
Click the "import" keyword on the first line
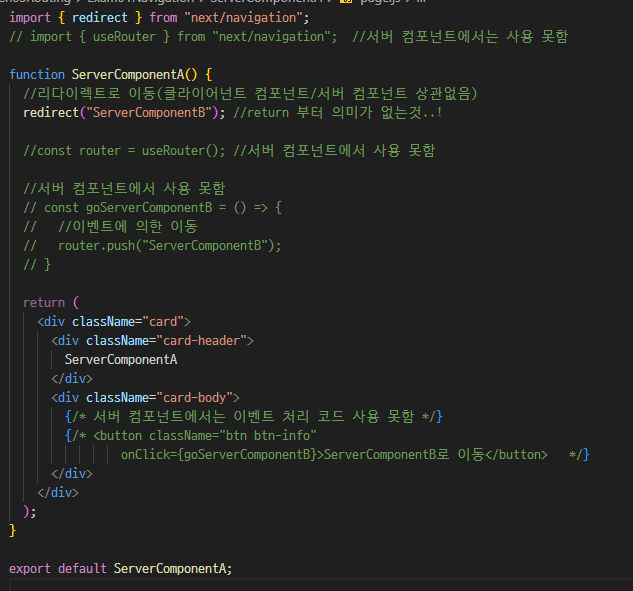click(30, 18)
